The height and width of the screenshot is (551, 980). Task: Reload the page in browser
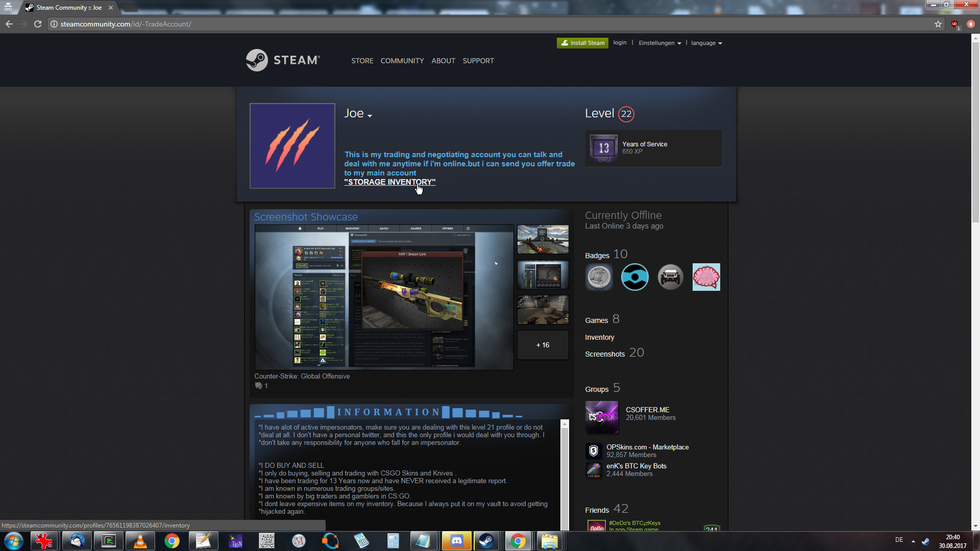pos(38,24)
